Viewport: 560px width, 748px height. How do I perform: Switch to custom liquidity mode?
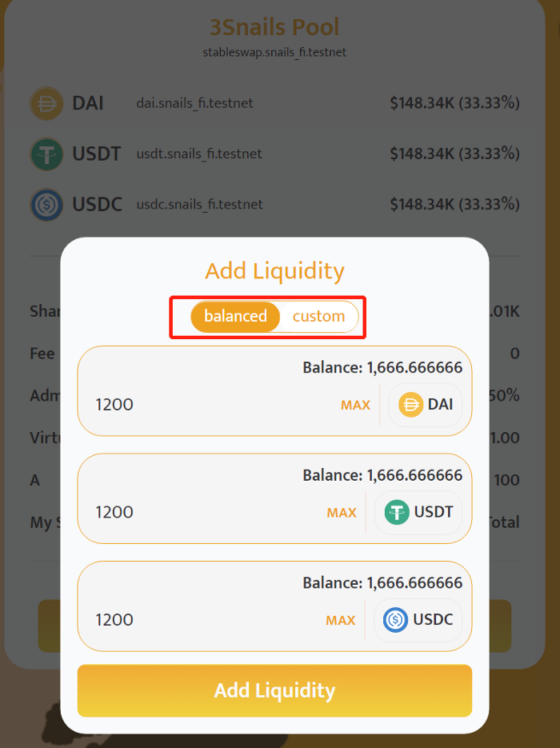[318, 317]
